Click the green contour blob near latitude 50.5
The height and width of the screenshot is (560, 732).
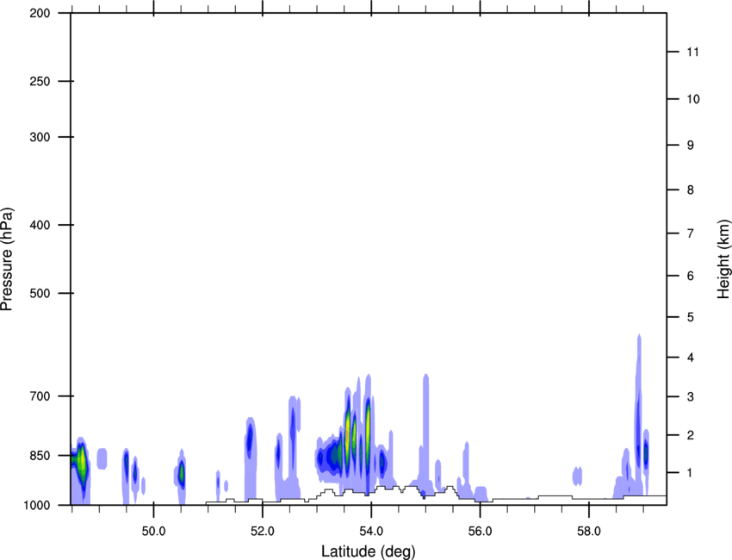coord(182,474)
